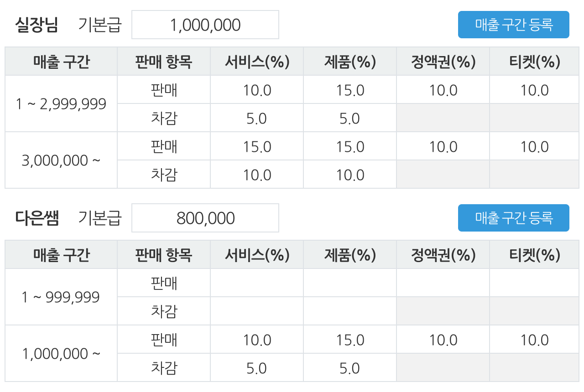Select 다은쌤's 1 ~ 999,999 매출 구간 cell
Image resolution: width=584 pixels, height=392 pixels.
click(61, 297)
